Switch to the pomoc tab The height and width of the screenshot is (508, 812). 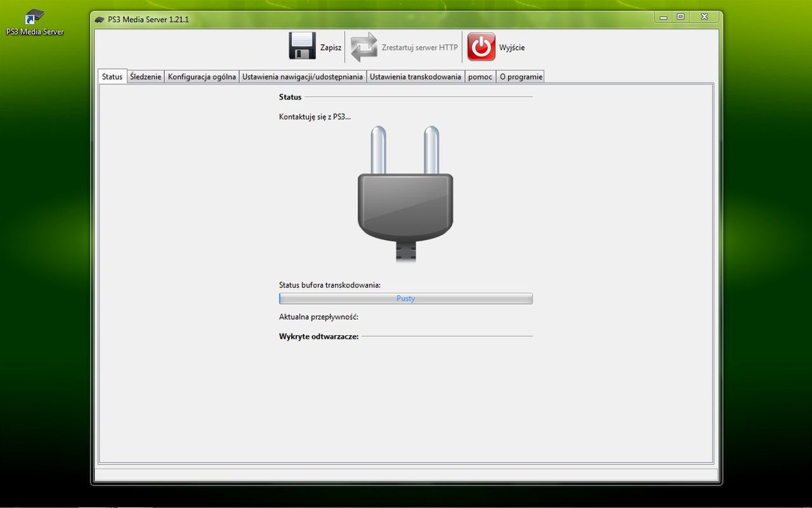pyautogui.click(x=480, y=77)
